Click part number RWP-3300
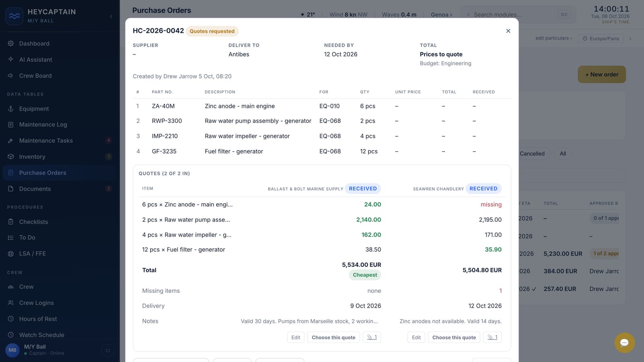 [167, 121]
